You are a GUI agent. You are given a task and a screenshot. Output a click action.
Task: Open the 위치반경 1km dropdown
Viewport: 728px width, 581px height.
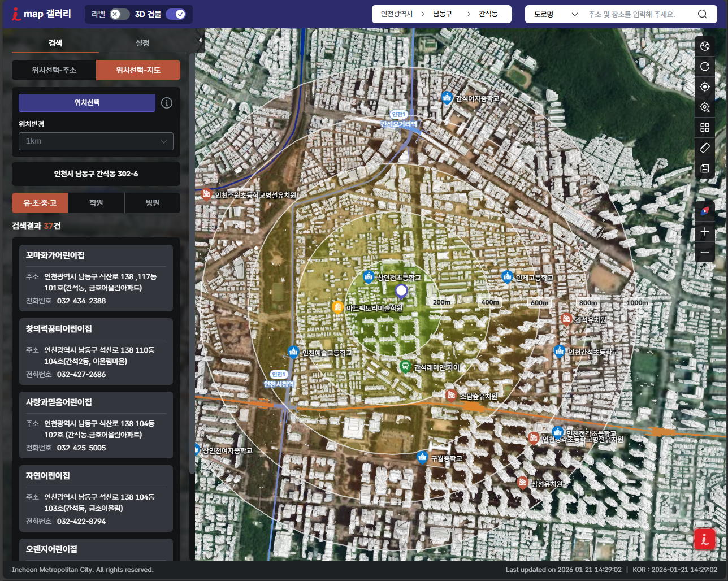(96, 141)
